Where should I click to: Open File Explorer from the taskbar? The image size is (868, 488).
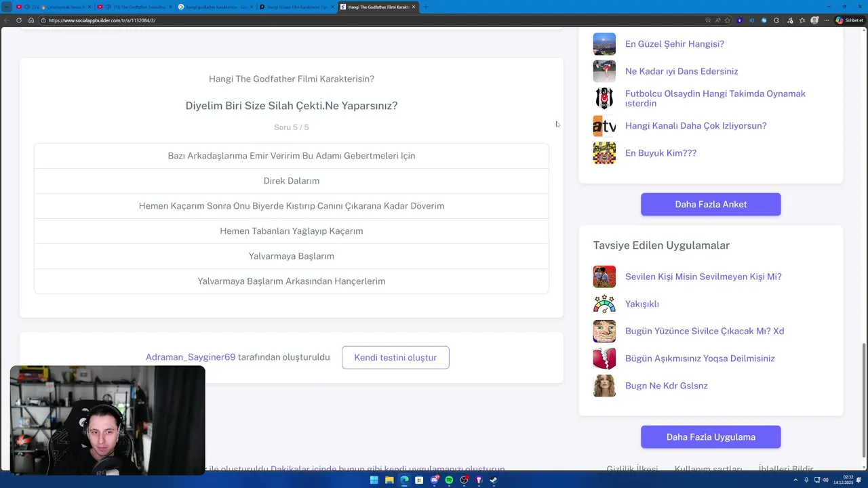[x=389, y=480]
